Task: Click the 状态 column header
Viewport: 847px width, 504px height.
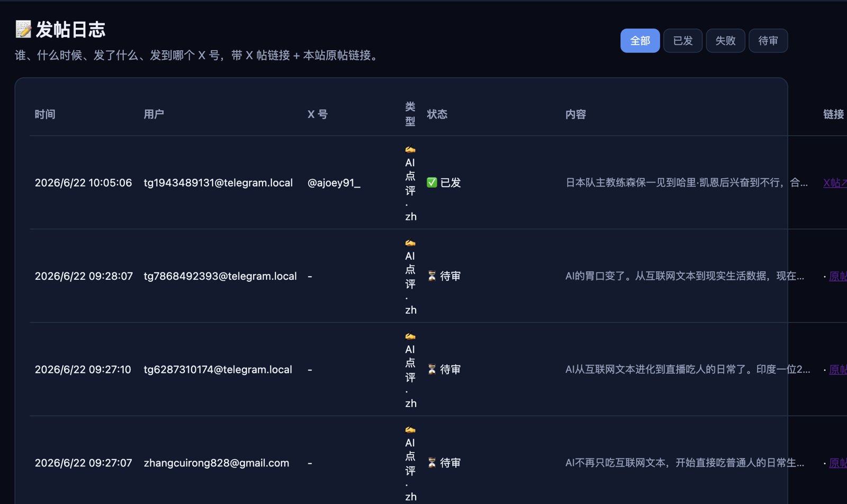Action: click(437, 114)
